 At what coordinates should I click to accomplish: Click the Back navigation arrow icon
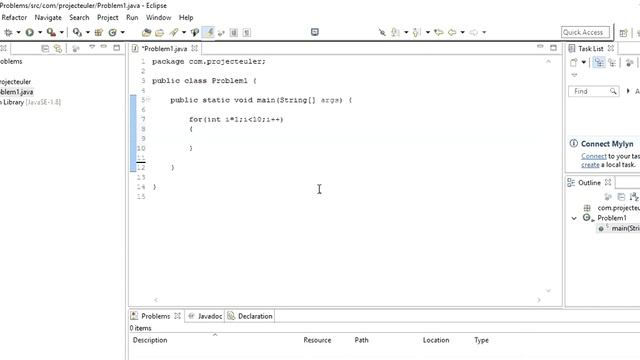[x=452, y=32]
